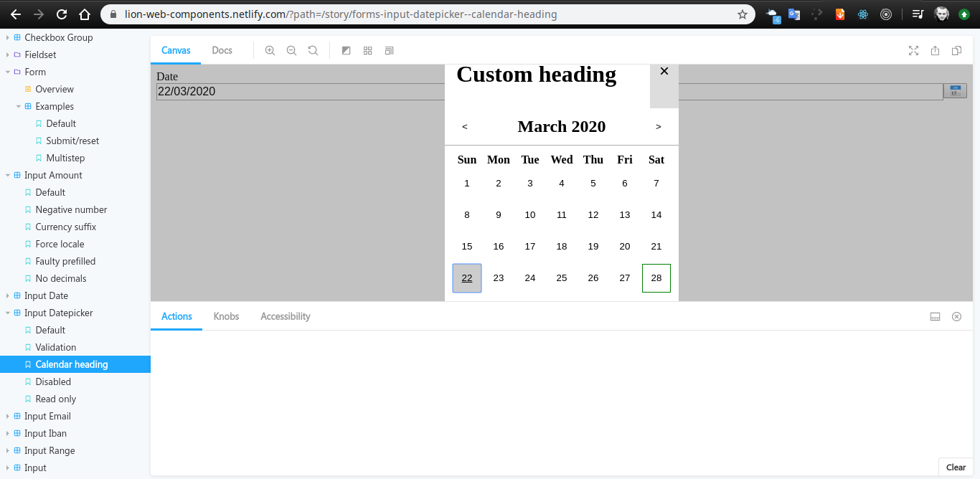980x479 pixels.
Task: Open the Read only story
Action: [55, 399]
